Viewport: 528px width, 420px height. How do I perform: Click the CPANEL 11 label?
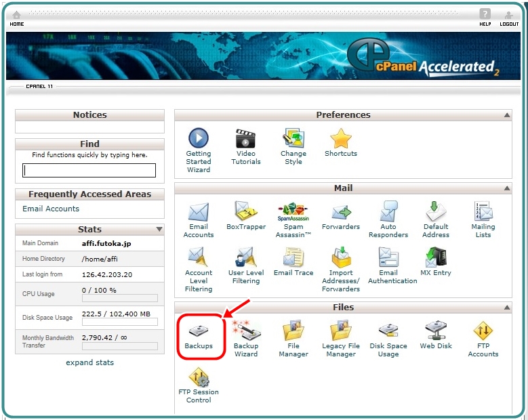39,87
